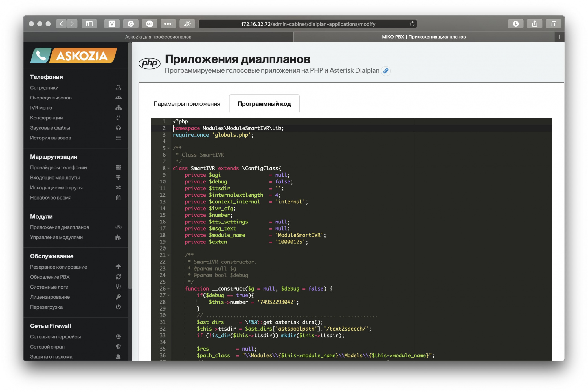Collapse the SmartIVR class fold at line 8
Image resolution: width=588 pixels, height=392 pixels.
point(168,168)
